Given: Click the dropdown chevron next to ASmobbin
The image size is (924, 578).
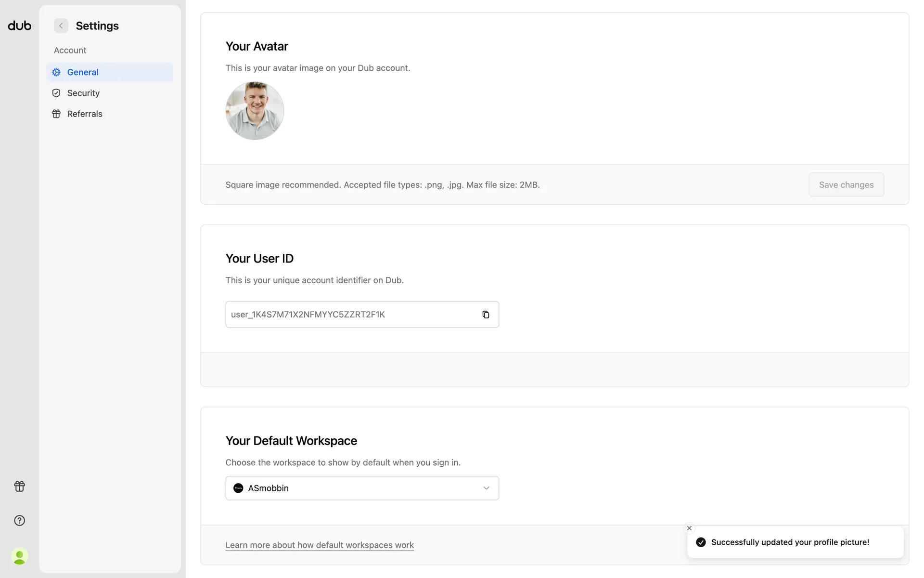Looking at the screenshot, I should [x=486, y=488].
